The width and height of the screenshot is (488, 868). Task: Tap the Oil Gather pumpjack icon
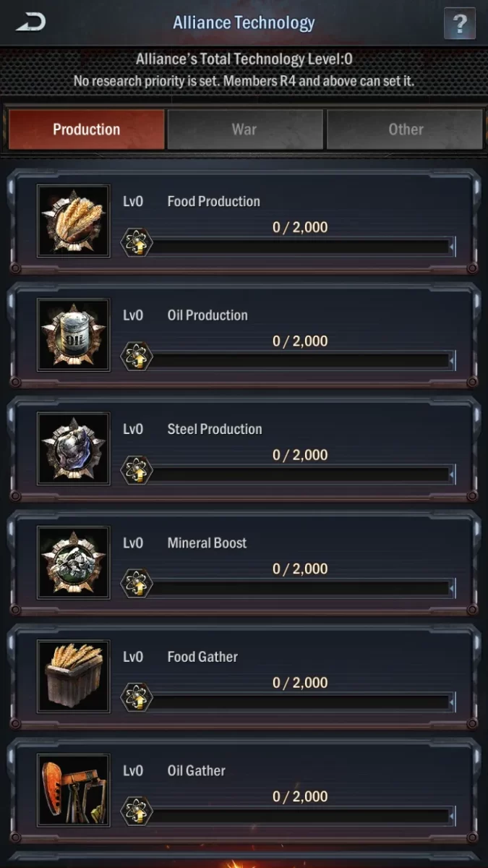tap(73, 790)
